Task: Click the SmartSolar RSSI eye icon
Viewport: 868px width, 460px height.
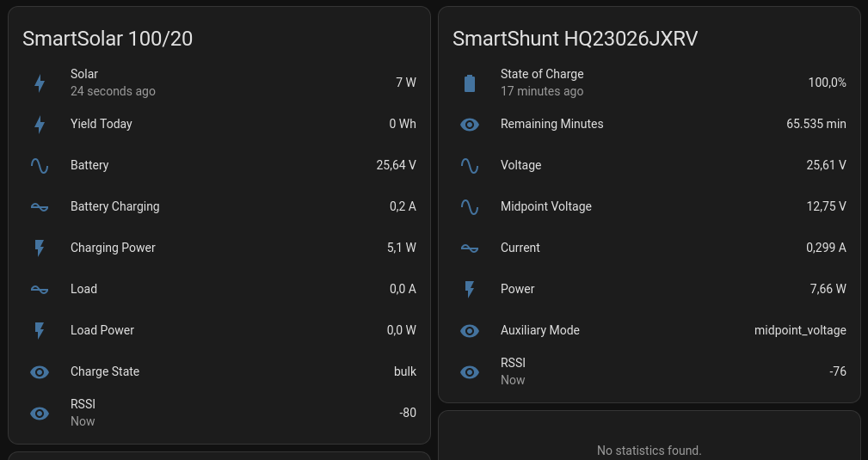Action: pos(40,414)
